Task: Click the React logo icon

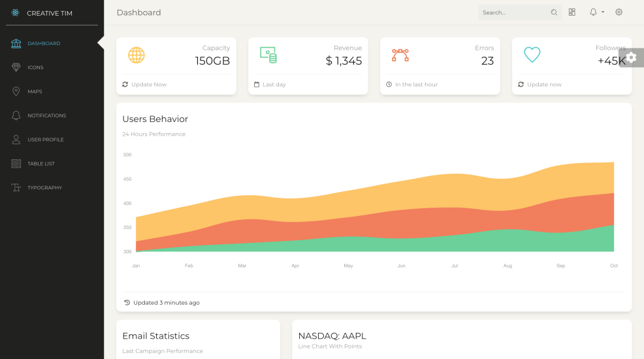Action: (x=16, y=13)
